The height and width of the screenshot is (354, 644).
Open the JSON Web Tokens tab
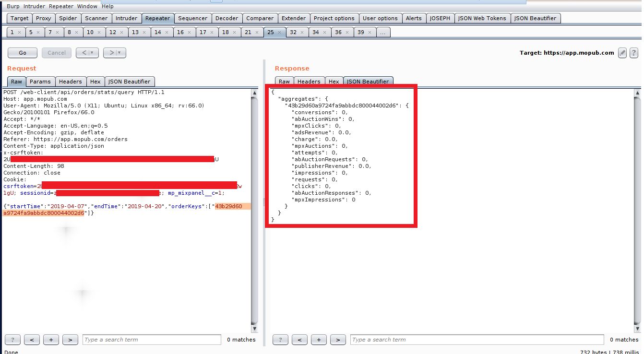482,18
